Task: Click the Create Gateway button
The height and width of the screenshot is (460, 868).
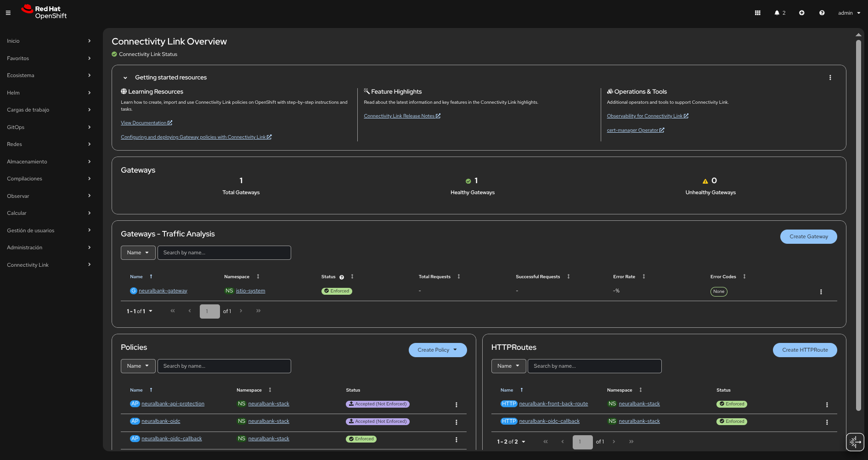Action: tap(808, 236)
